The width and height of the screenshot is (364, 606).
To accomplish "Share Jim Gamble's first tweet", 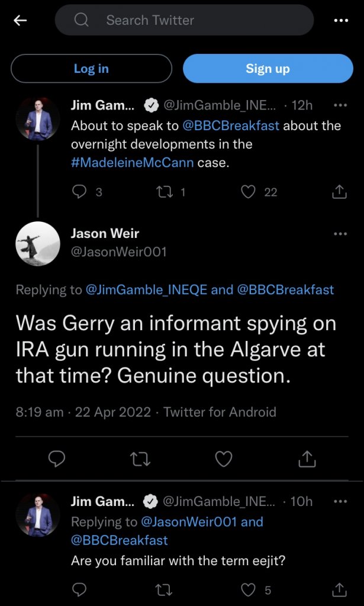I will click(x=339, y=191).
